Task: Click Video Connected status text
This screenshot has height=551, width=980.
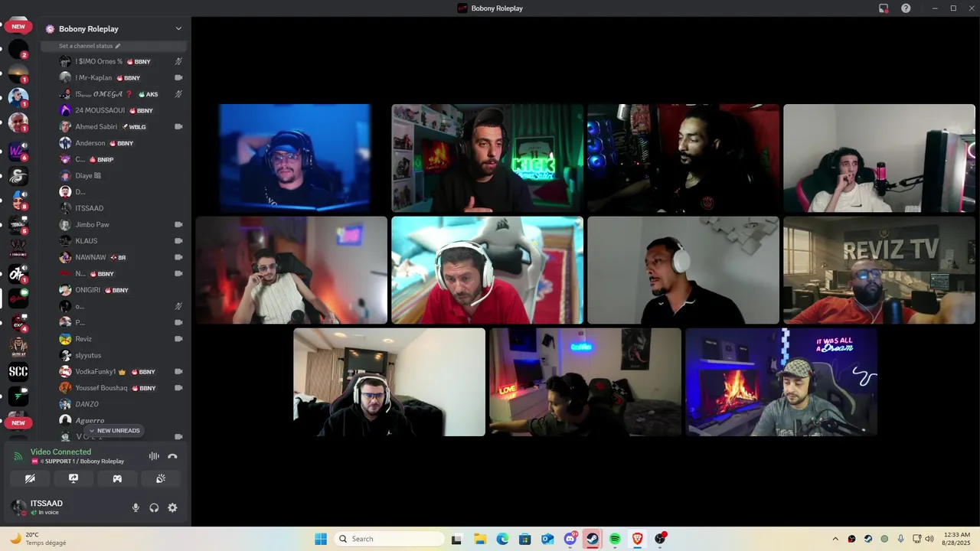Action: tap(60, 452)
